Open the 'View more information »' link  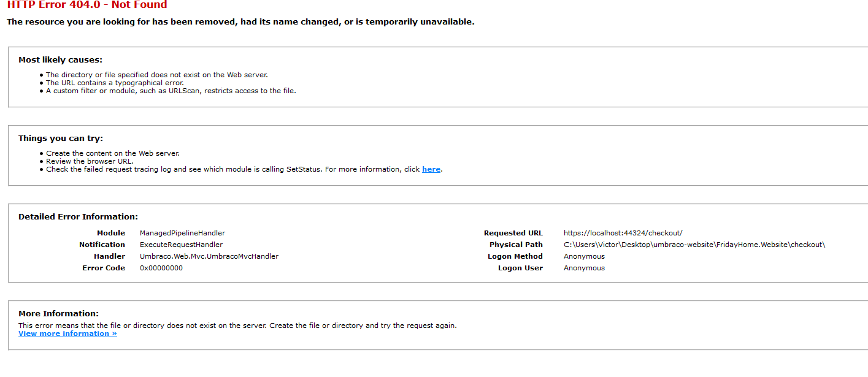click(67, 333)
